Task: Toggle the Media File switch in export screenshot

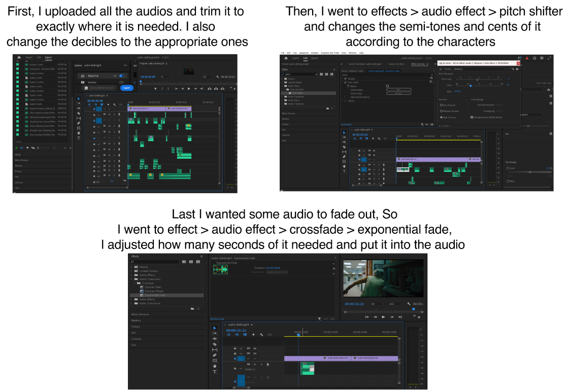Action: (x=122, y=76)
